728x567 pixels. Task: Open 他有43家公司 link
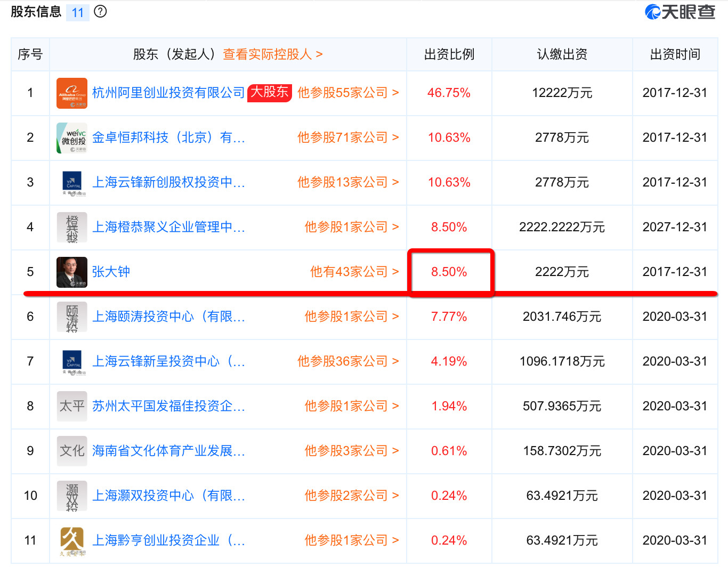(x=354, y=272)
